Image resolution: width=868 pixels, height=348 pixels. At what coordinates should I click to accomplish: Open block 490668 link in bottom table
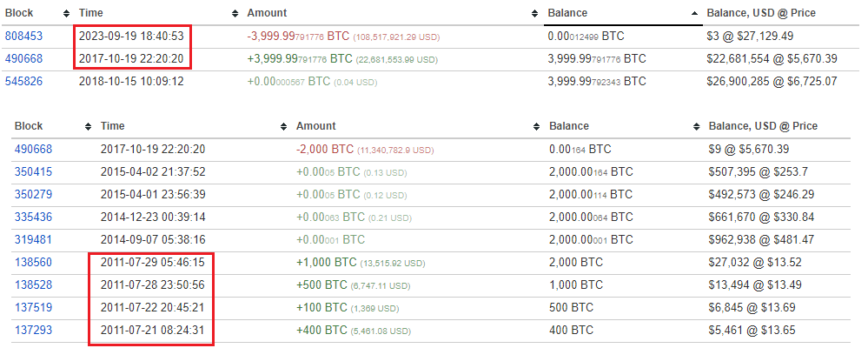[33, 149]
